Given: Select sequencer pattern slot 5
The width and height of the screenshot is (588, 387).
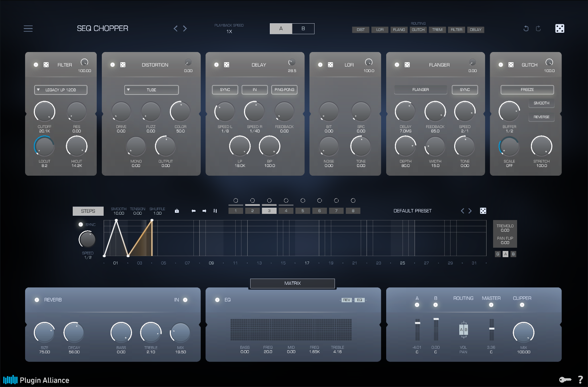Looking at the screenshot, I should (303, 211).
